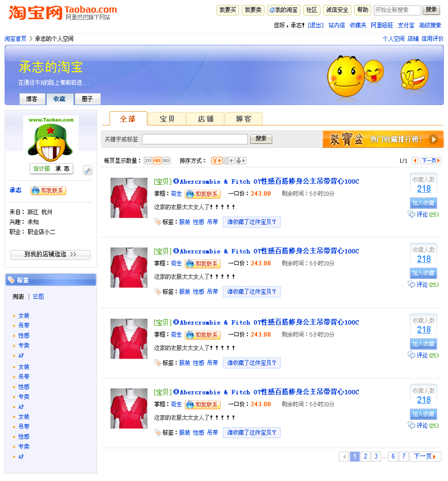This screenshot has width=448, height=481.
Task: Show 80 items per page
Action: pyautogui.click(x=166, y=160)
